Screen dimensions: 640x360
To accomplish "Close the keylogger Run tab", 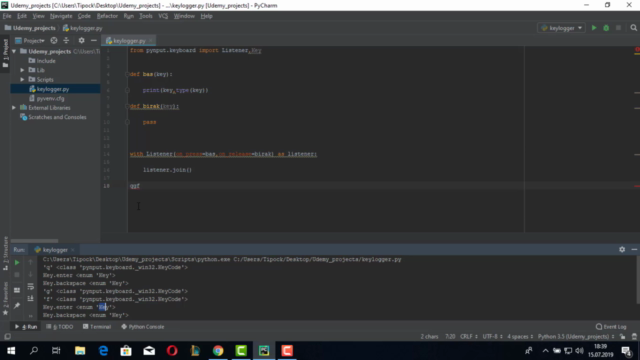I will point(73,250).
